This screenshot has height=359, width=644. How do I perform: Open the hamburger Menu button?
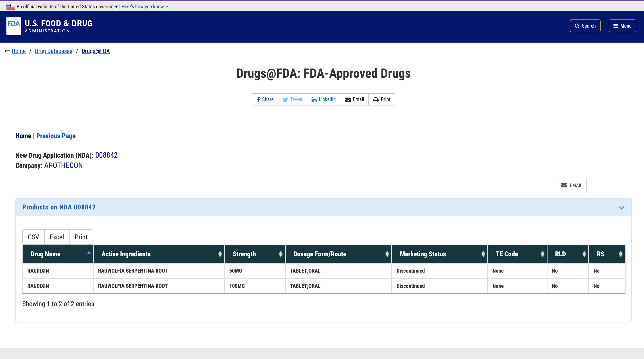pos(622,26)
